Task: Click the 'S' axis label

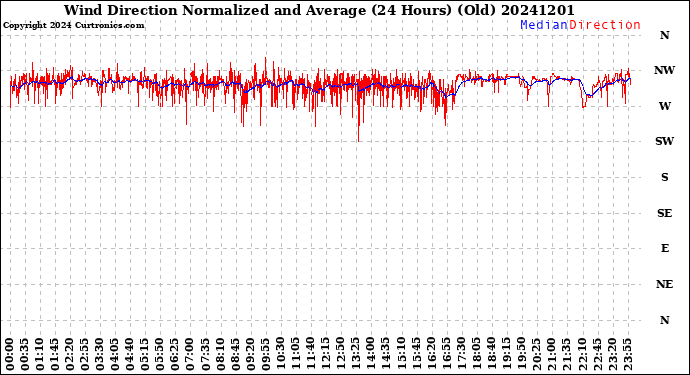Action: pyautogui.click(x=664, y=177)
